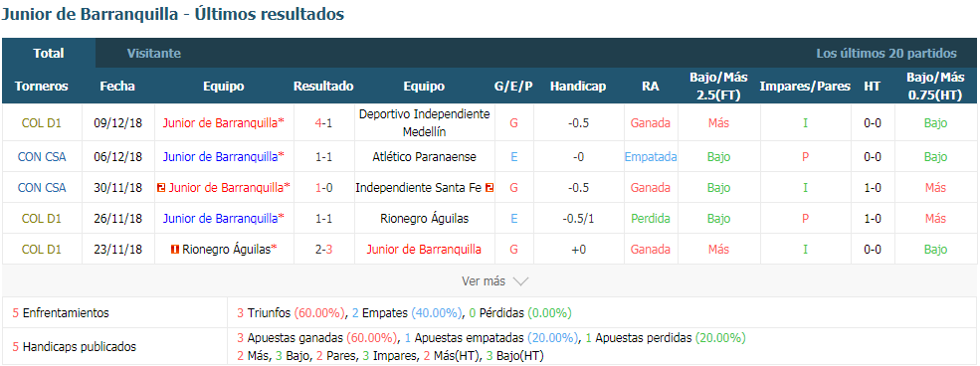Open the COL D1 tournament on 26/11/18
The width and height of the screenshot is (980, 366).
point(42,219)
